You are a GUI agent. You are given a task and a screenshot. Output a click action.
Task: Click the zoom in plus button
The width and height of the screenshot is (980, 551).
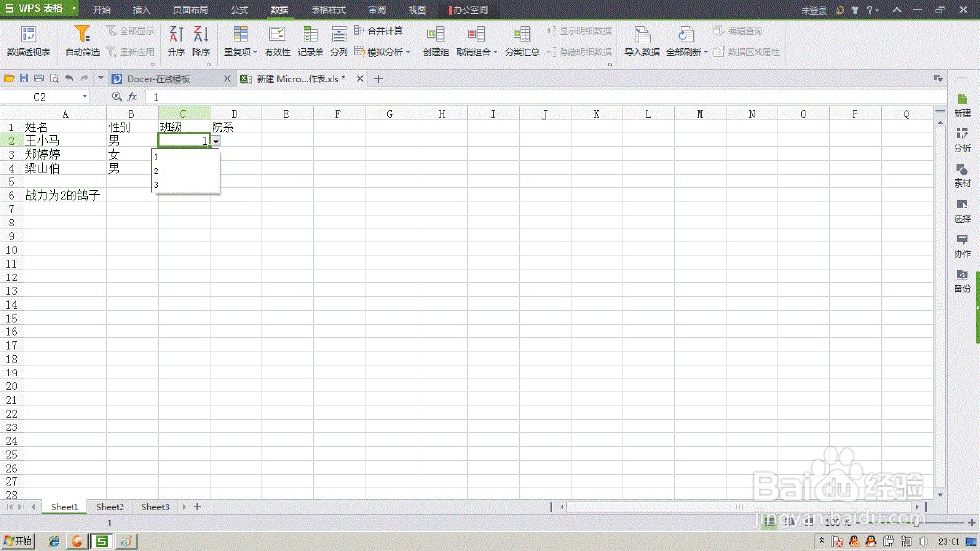point(972,522)
